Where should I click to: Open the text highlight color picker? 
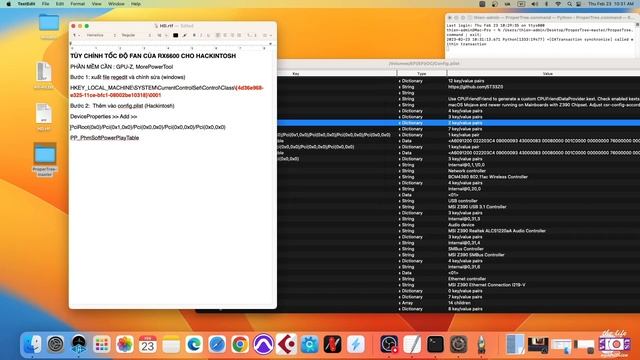184,36
